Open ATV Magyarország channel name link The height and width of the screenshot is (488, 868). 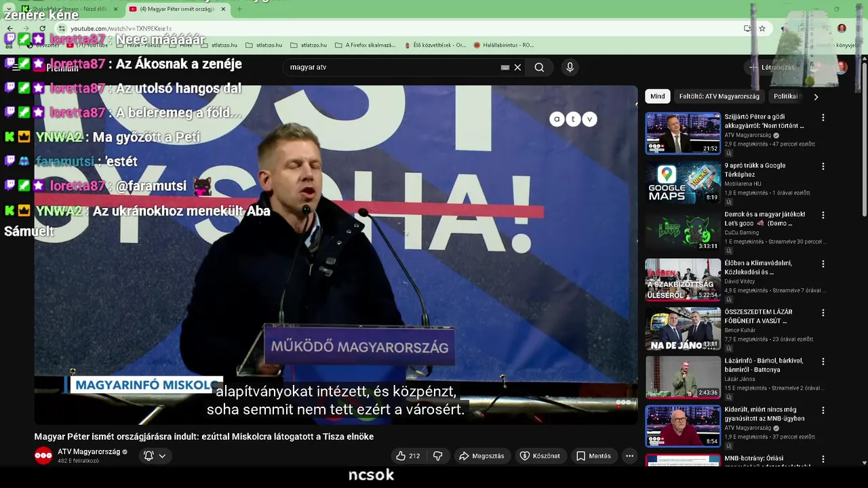89,451
